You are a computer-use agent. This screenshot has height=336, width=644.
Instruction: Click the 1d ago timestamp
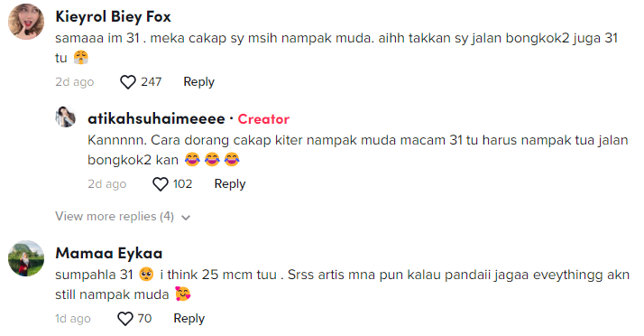(73, 319)
